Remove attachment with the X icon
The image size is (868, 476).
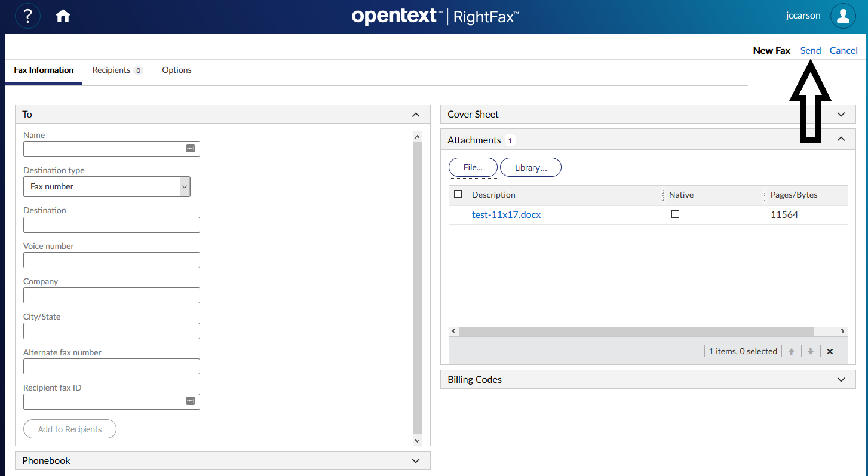(x=830, y=352)
